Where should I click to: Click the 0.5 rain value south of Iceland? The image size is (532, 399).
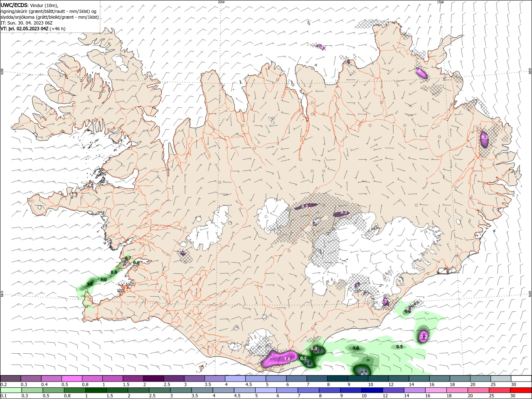click(x=399, y=347)
